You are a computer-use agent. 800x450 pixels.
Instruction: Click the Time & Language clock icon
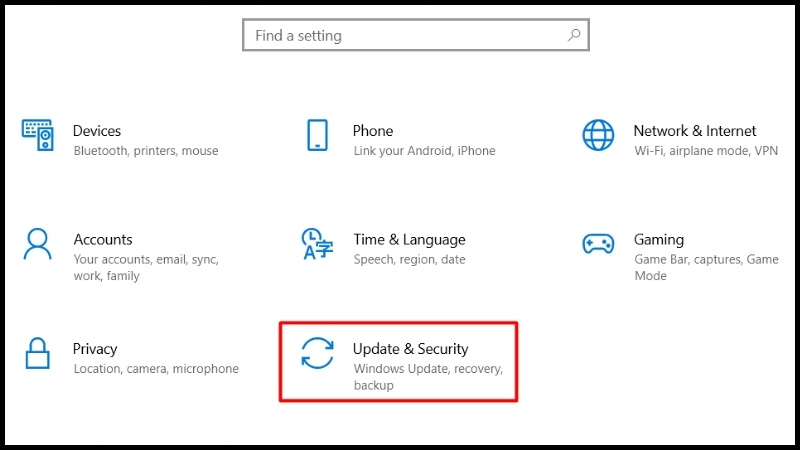[x=317, y=244]
